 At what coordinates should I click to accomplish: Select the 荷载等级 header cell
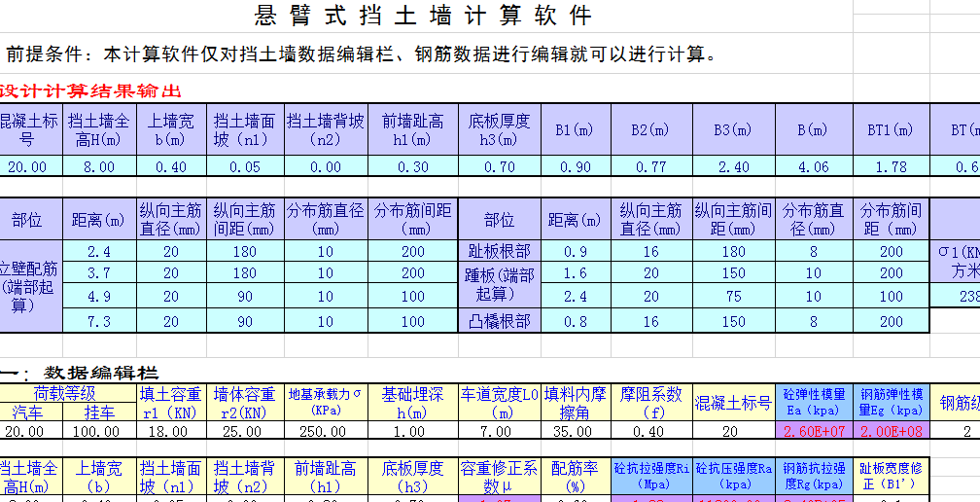[65, 393]
